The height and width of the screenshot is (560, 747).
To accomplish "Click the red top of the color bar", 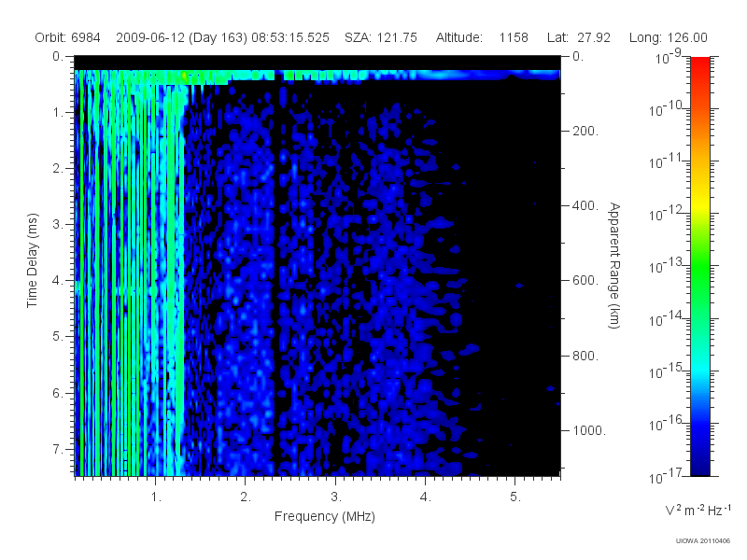I will coord(700,66).
